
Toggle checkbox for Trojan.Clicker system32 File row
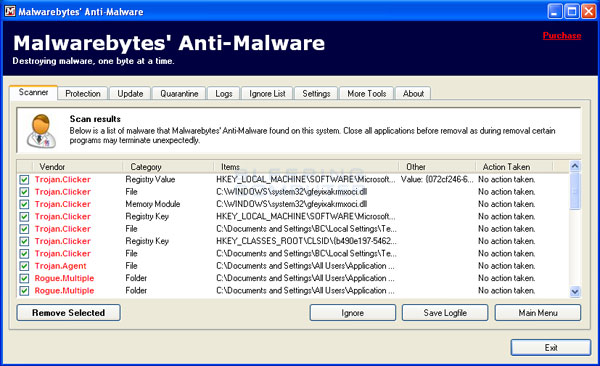[24, 192]
